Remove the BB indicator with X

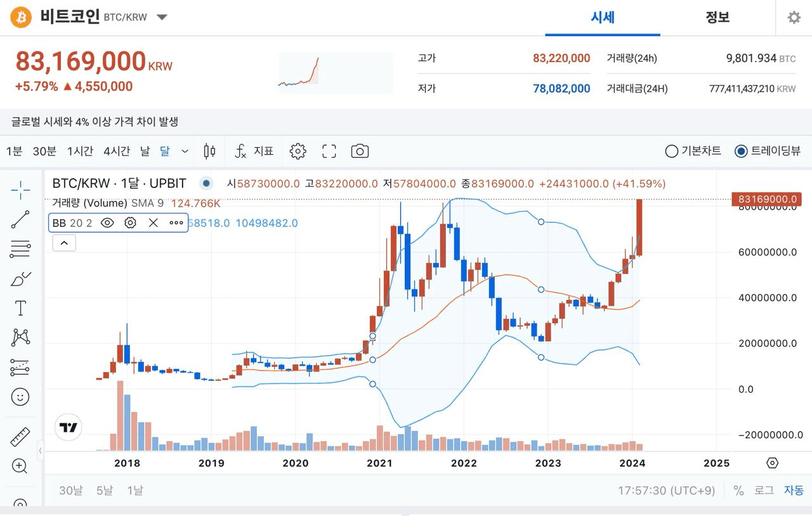(153, 223)
